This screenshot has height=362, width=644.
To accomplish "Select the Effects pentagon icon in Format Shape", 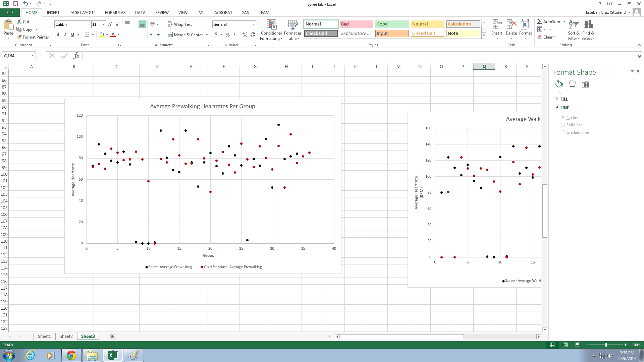I will pyautogui.click(x=572, y=84).
